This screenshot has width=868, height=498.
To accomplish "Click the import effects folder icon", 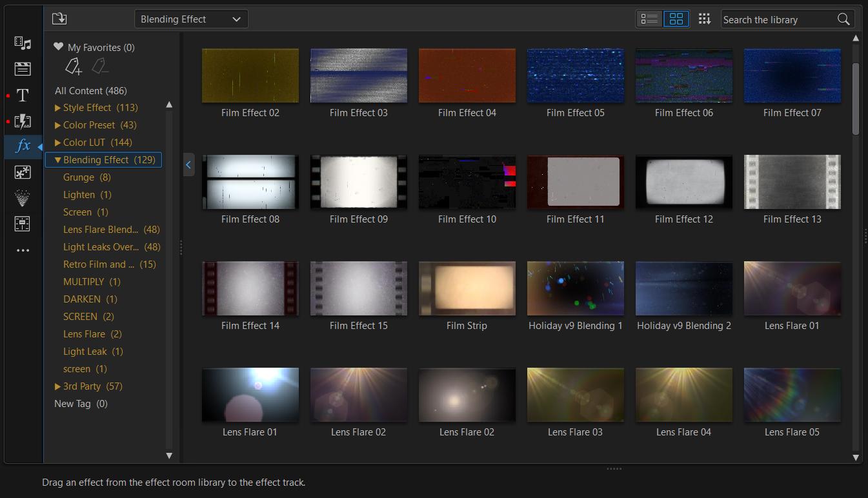I will tap(59, 19).
